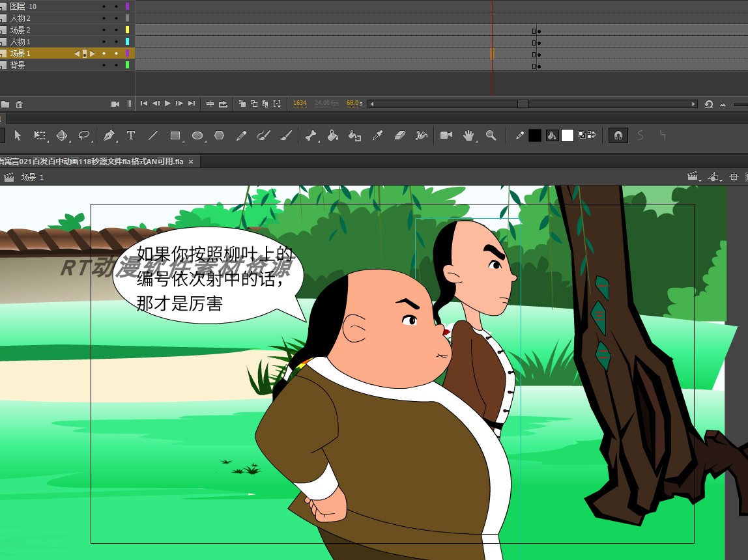Select the Paint Brush tool
The image size is (748, 560).
263,136
